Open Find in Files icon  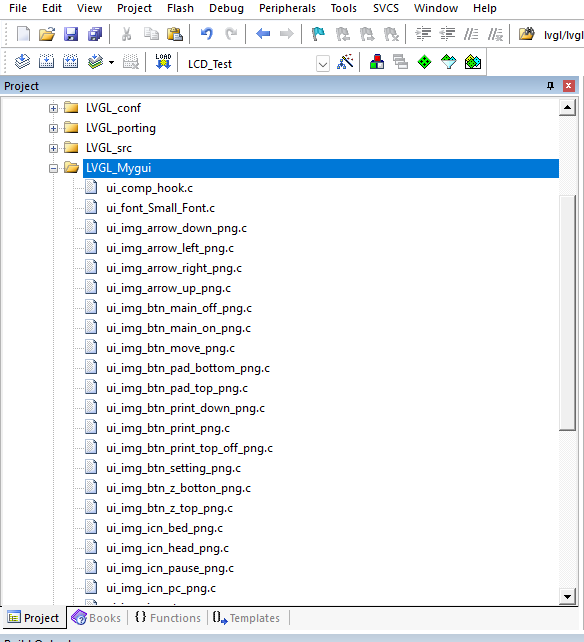click(527, 34)
